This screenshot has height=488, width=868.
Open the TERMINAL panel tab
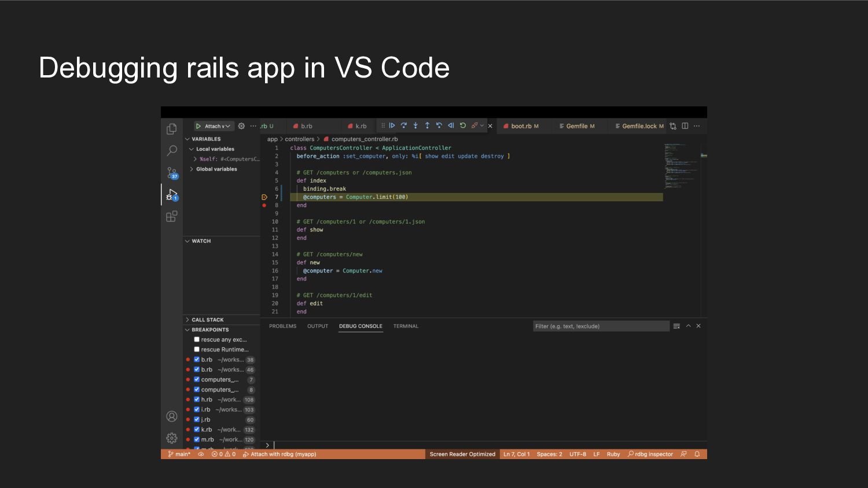point(406,326)
